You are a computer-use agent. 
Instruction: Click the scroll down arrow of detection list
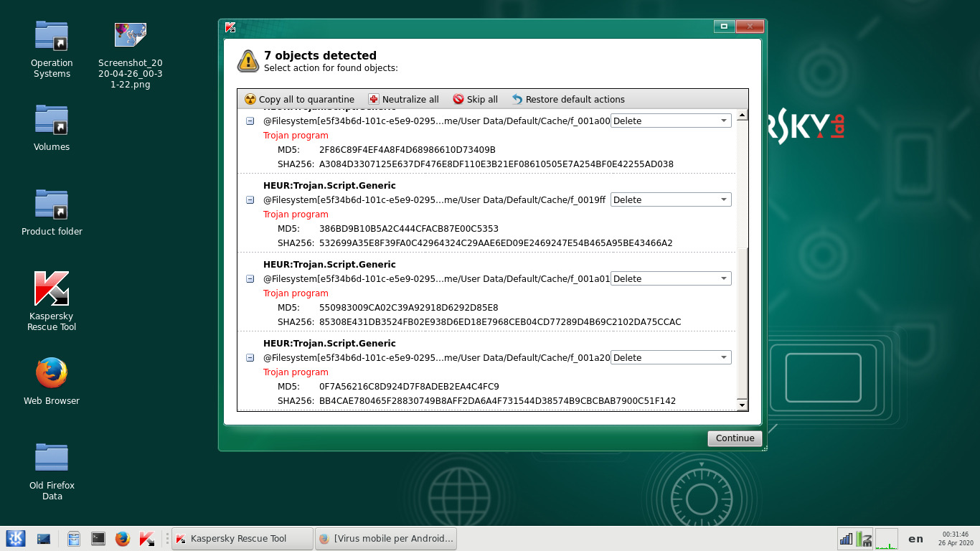pyautogui.click(x=743, y=405)
